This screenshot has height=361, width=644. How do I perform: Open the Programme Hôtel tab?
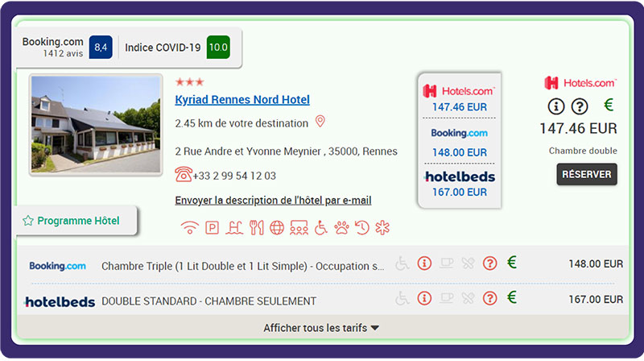point(76,221)
